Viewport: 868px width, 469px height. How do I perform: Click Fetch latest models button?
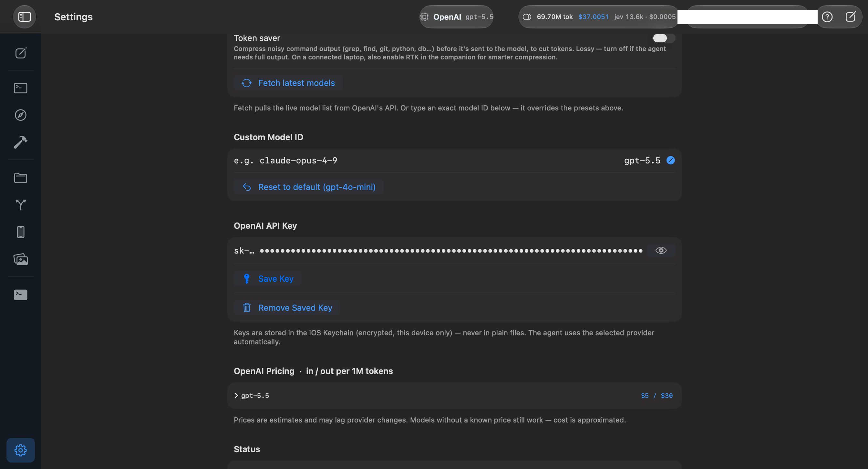point(288,83)
